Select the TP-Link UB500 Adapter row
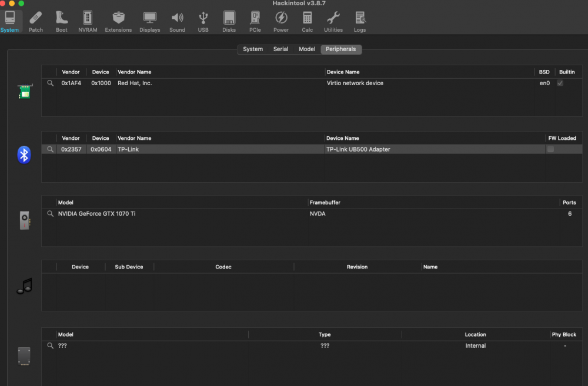Viewport: 588px width, 386px height. 312,149
